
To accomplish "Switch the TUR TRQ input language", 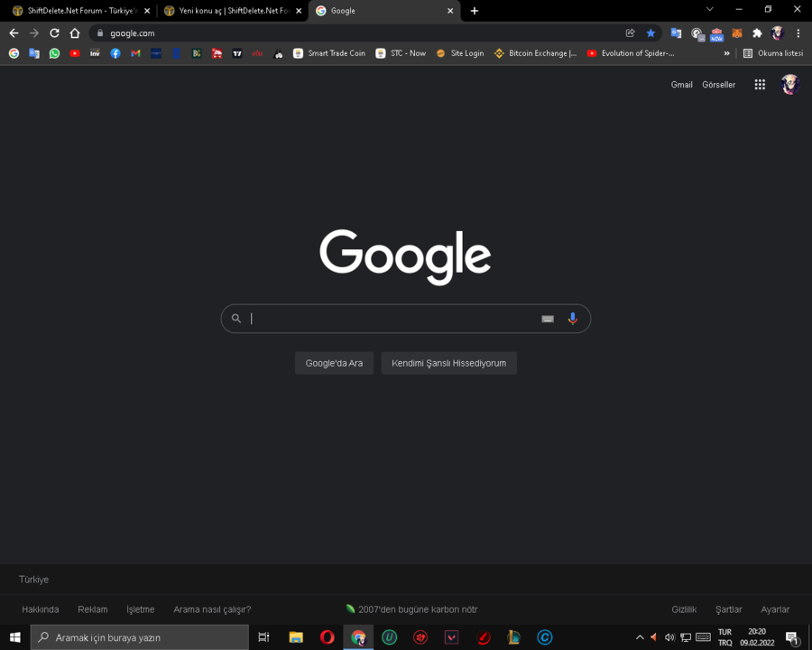I will pos(725,637).
